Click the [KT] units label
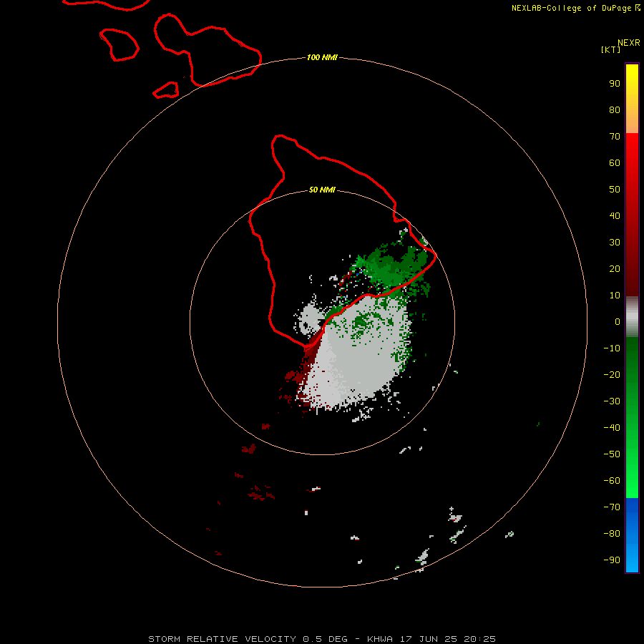Viewport: 644px width, 644px height. coord(611,49)
